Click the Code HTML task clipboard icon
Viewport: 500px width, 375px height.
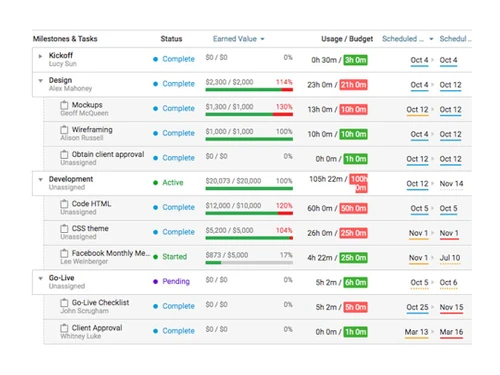(64, 204)
